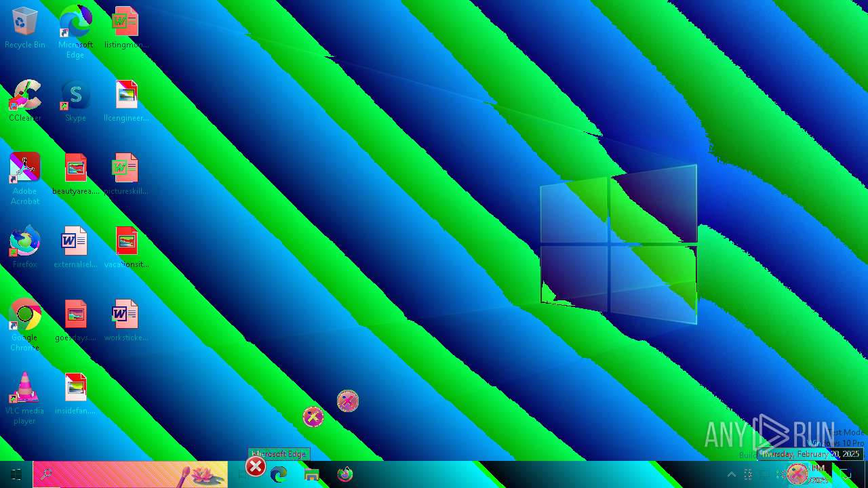Launch Firefox from the desktop shortcut
The image size is (868, 488).
25,247
